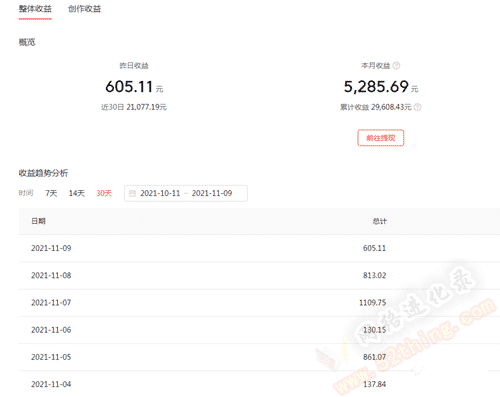Click the 概览 heading

tap(27, 42)
